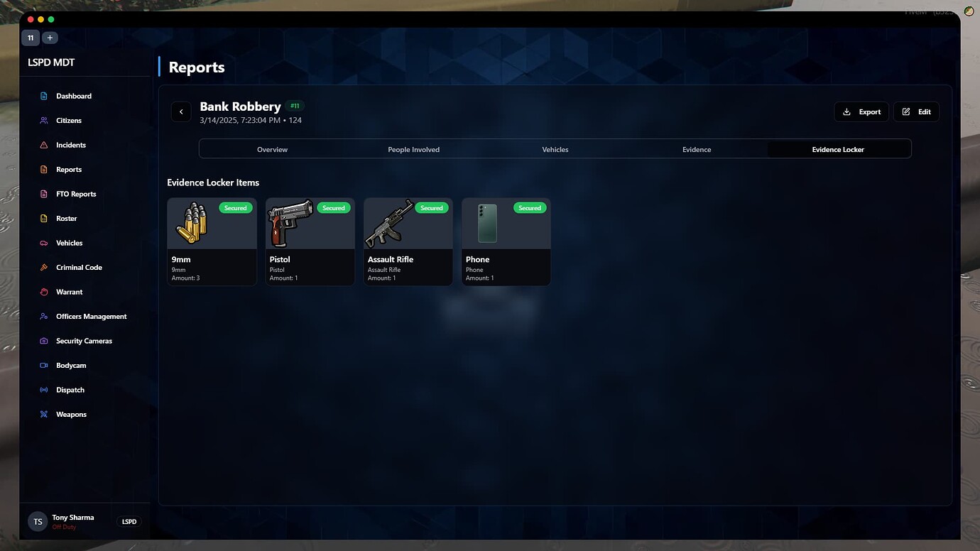This screenshot has width=980, height=551.
Task: Open a new tab with the plus button
Action: click(50, 37)
